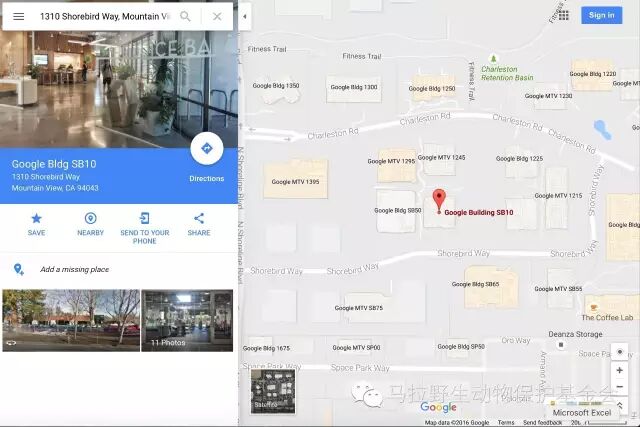Open the Street View thumbnail
This screenshot has height=427, width=640.
71,320
